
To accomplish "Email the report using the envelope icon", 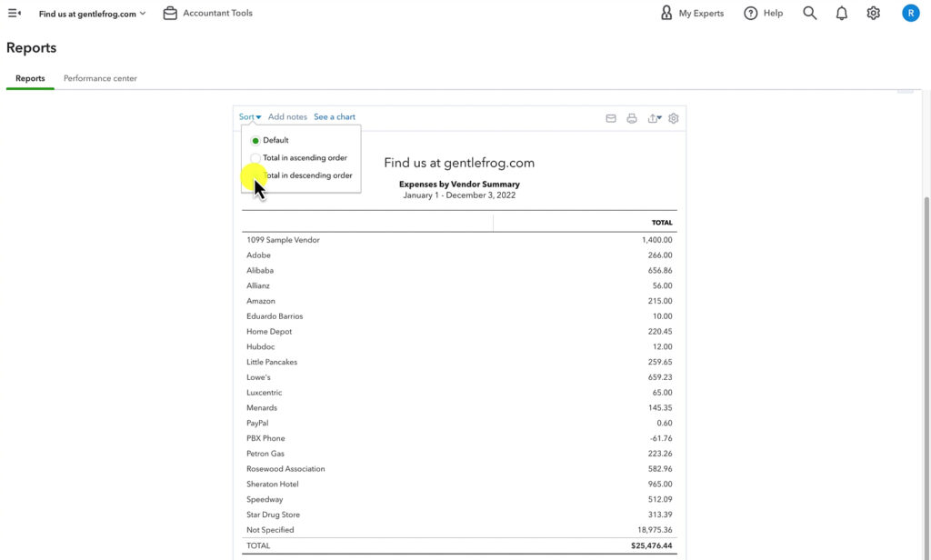I will (610, 118).
